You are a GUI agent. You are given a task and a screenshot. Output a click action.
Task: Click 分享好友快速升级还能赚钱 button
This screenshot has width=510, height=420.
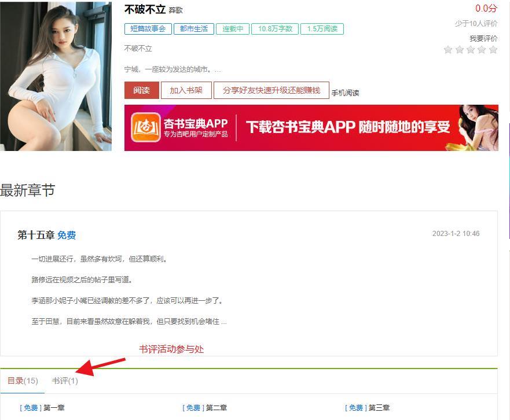[271, 90]
